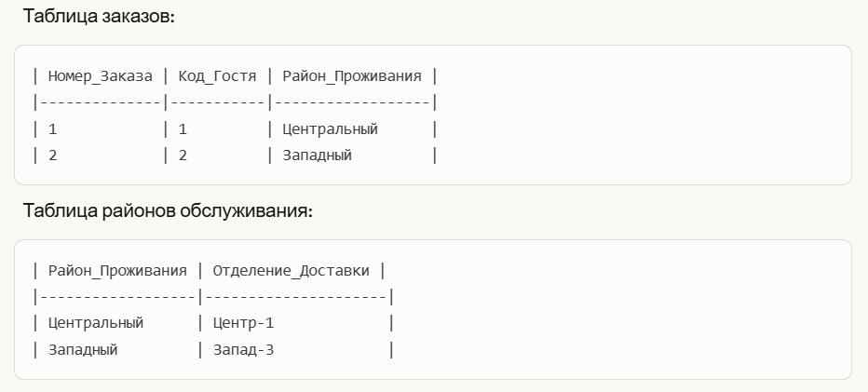Click "Район_Проживания" header in the orders table

(x=351, y=76)
